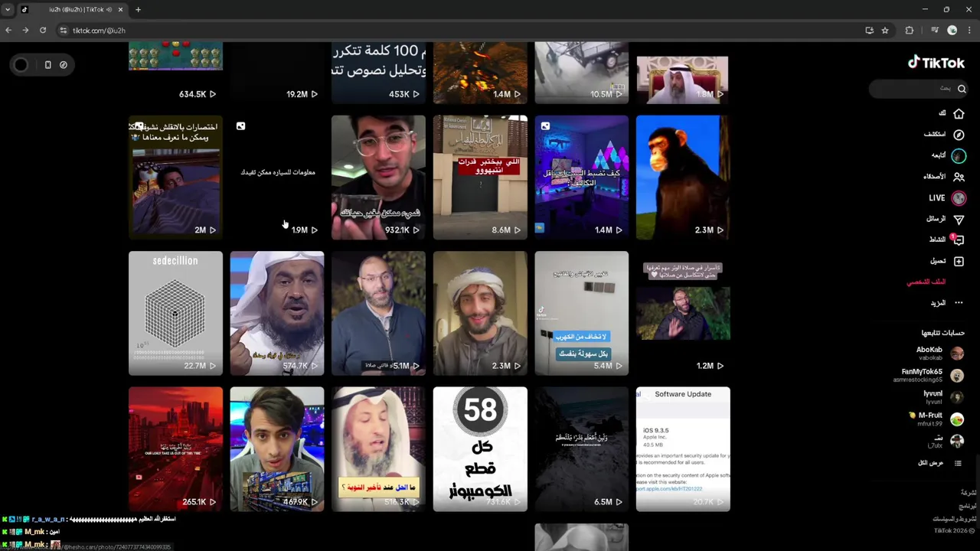The image size is (980, 551).
Task: Click the compass overlay icon at top left
Action: coord(64,65)
